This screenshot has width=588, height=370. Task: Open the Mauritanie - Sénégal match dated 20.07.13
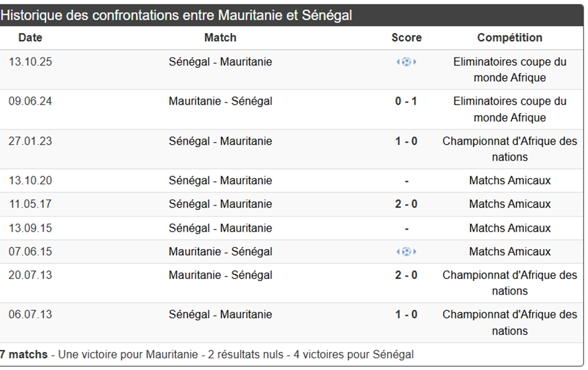point(220,275)
